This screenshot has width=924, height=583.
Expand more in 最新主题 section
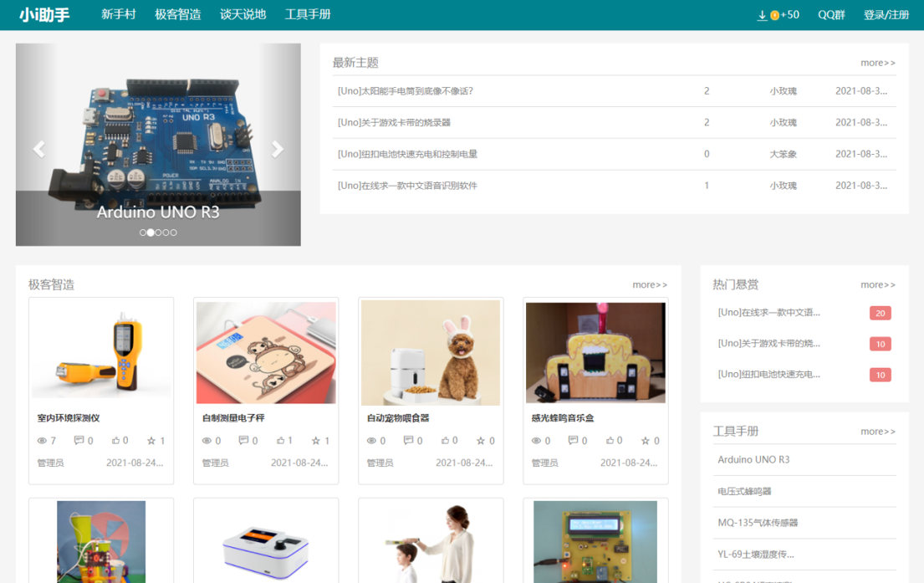pyautogui.click(x=877, y=63)
